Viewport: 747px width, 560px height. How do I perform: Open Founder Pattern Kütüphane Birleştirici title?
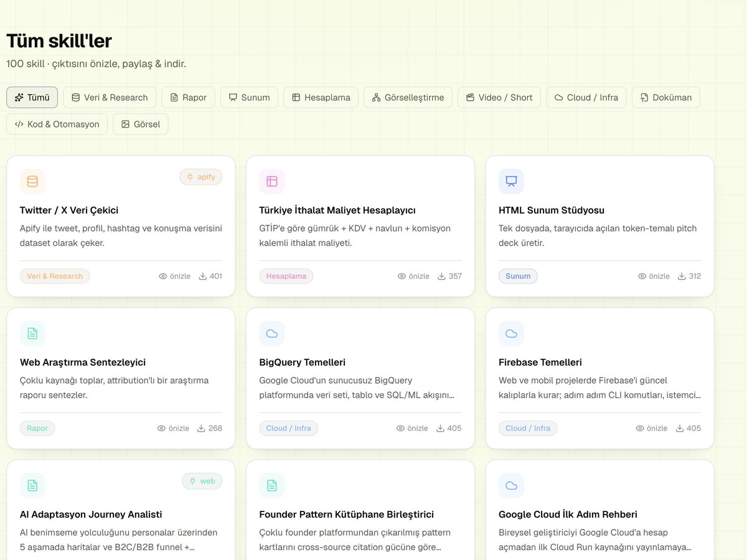click(x=347, y=515)
